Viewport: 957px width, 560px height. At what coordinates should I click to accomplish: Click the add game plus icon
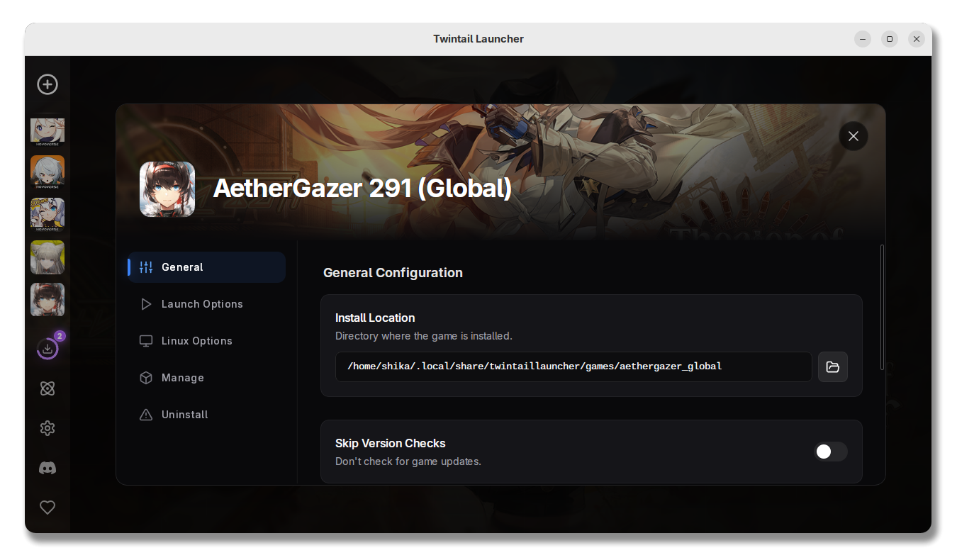47,84
